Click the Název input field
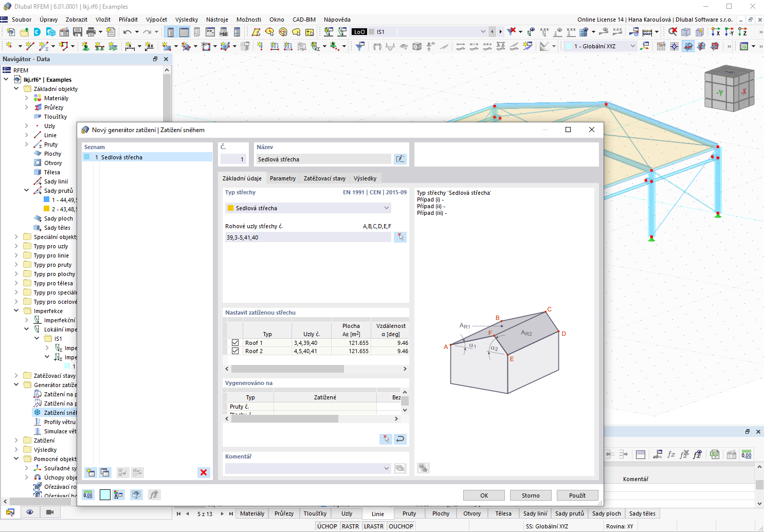 (x=323, y=159)
